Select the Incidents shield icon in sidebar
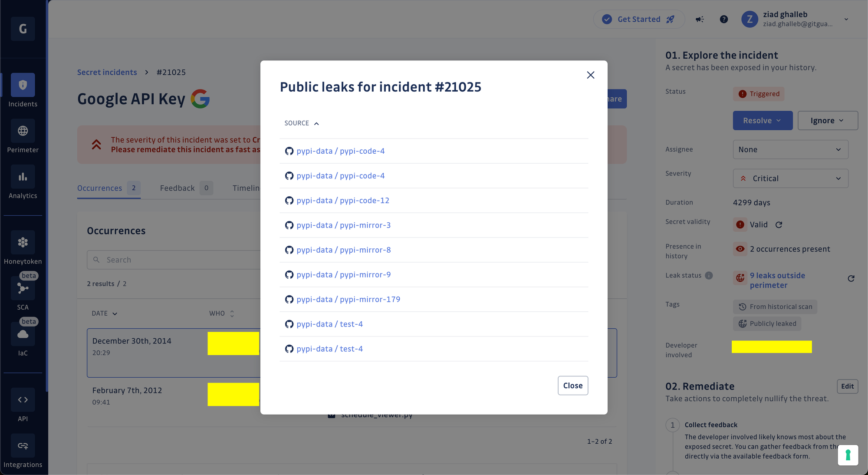868x475 pixels. pyautogui.click(x=23, y=85)
